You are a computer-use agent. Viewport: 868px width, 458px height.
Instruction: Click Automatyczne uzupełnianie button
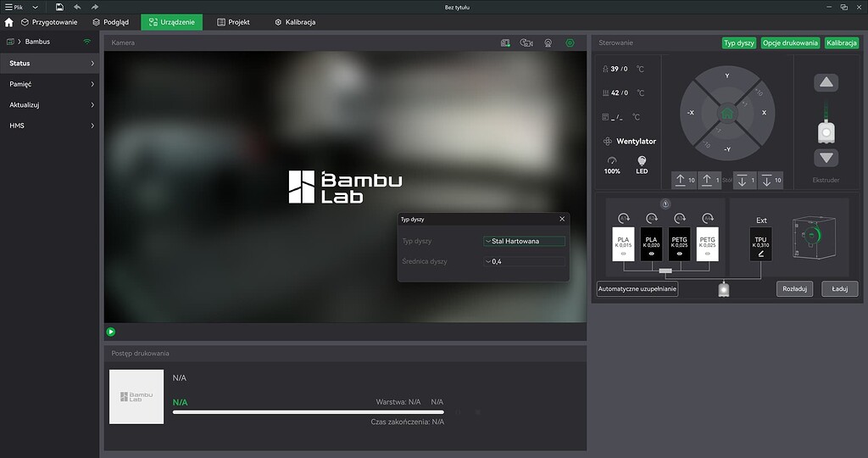click(x=637, y=288)
